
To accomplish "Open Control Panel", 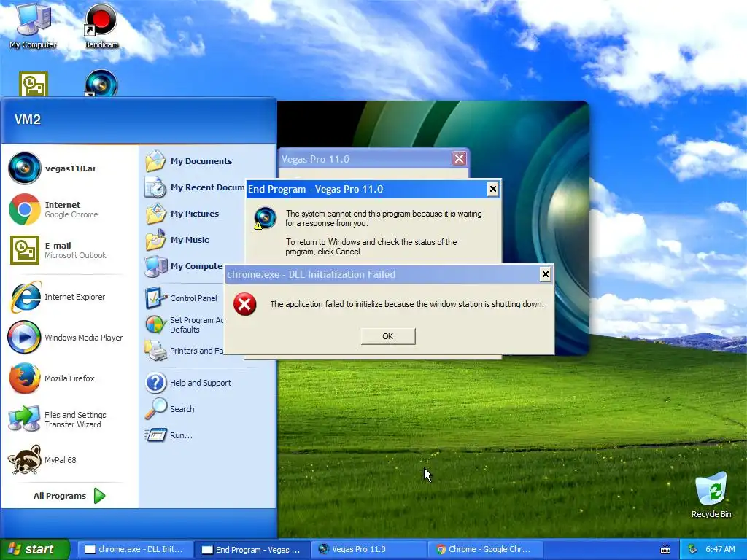I will point(183,298).
